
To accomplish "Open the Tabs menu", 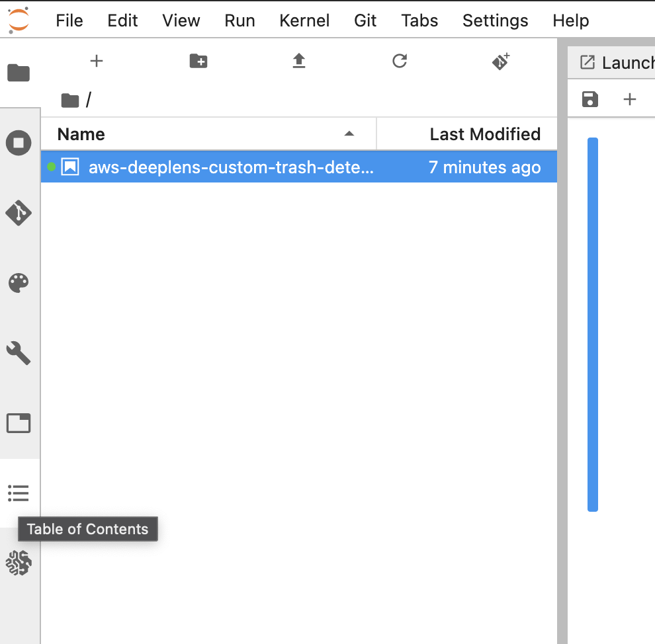I will point(419,20).
